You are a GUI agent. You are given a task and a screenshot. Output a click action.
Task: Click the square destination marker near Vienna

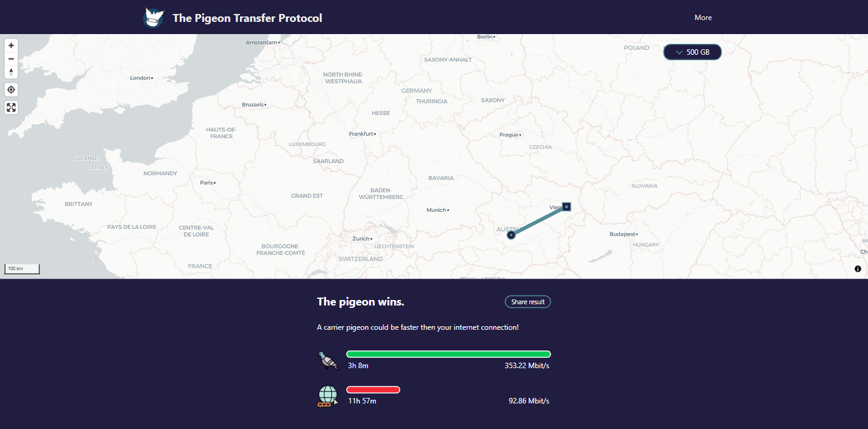coord(566,207)
